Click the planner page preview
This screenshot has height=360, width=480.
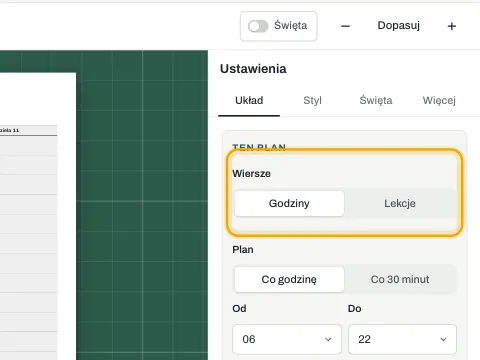click(x=38, y=216)
